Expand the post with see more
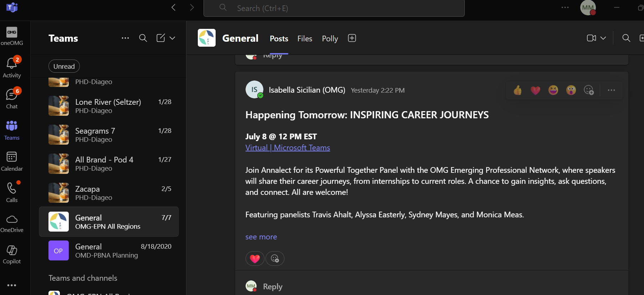644x295 pixels. point(261,237)
